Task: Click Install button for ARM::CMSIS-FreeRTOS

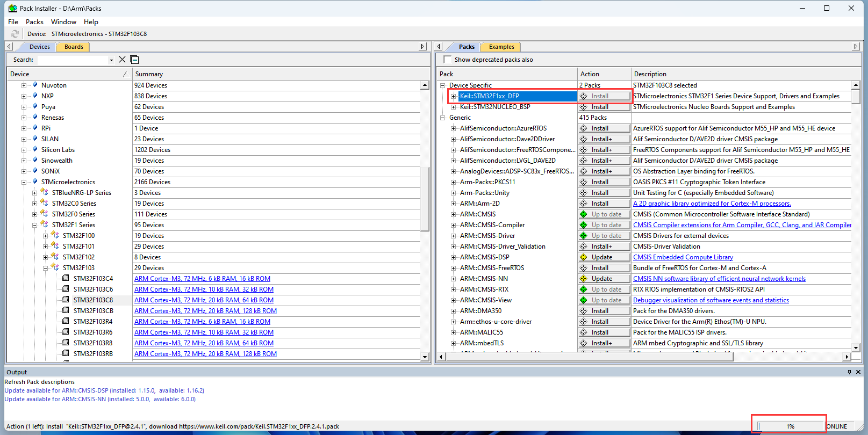Action: [604, 268]
